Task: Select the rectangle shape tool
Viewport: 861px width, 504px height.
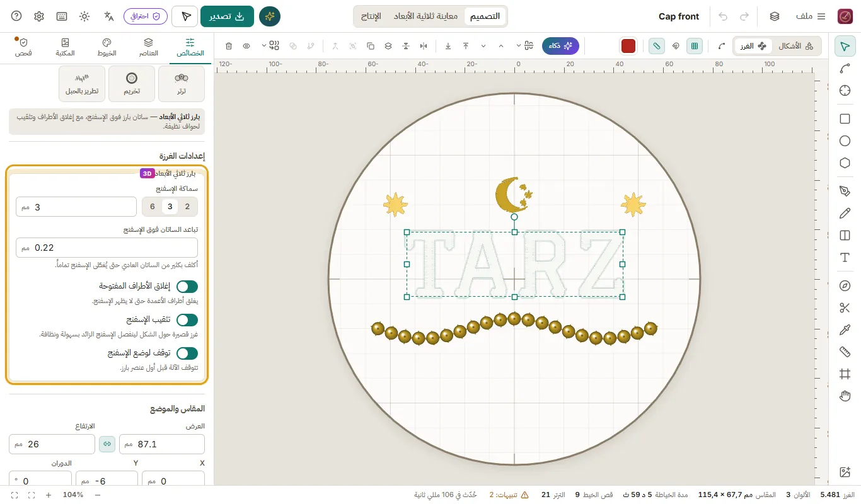Action: [845, 119]
